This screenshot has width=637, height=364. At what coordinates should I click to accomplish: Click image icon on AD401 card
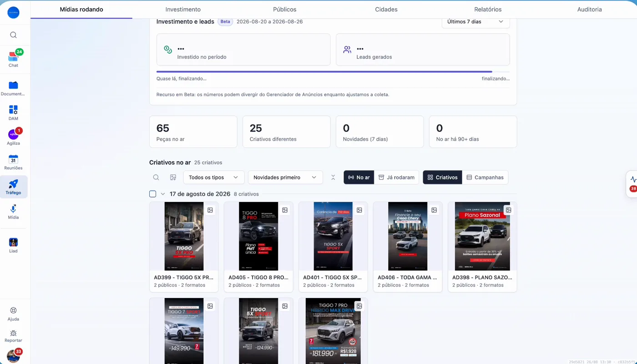pos(359,210)
